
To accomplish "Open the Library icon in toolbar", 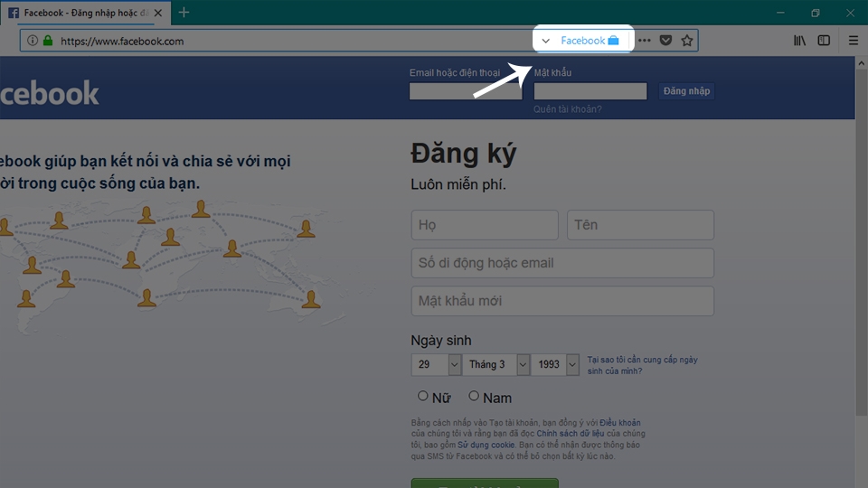I will [799, 41].
